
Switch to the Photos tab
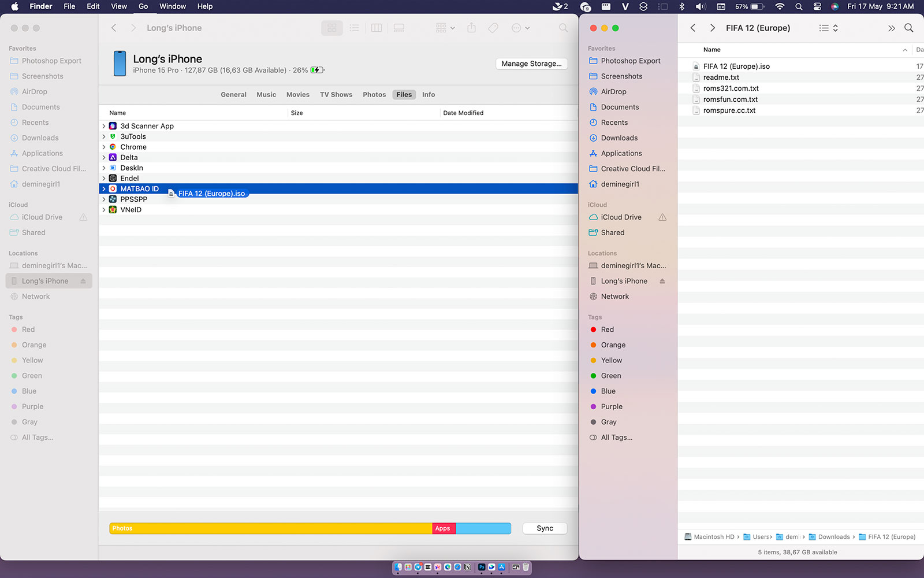pyautogui.click(x=374, y=95)
